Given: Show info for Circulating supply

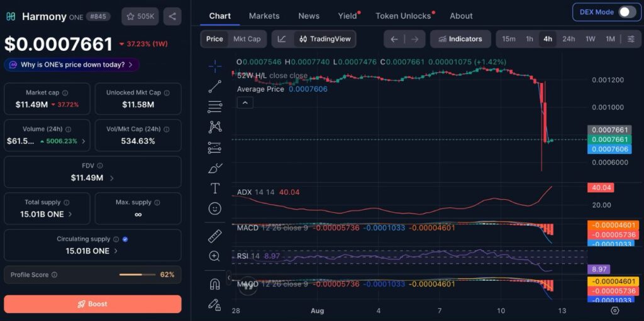Looking at the screenshot, I should 116,239.
